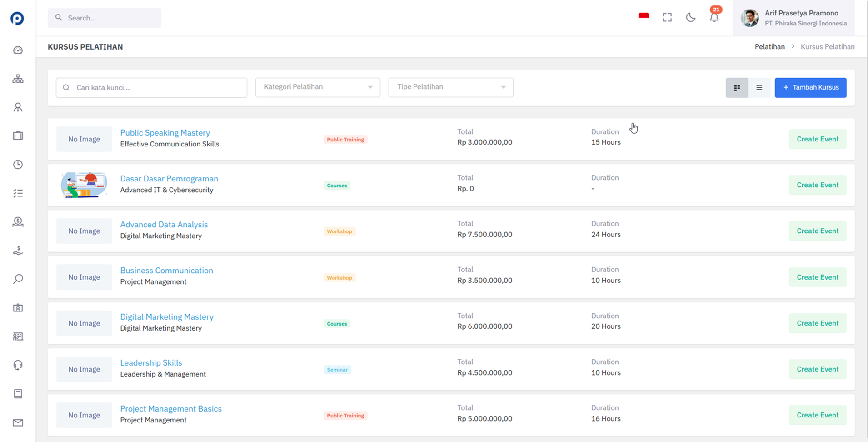Image resolution: width=868 pixels, height=442 pixels.
Task: Enter fullscreen mode via expand icon
Action: click(x=667, y=18)
